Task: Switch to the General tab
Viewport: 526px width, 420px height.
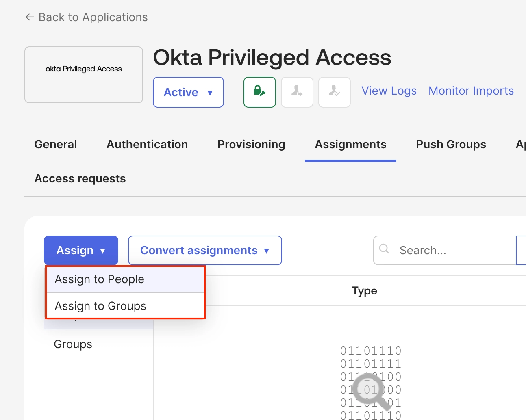Action: click(56, 144)
